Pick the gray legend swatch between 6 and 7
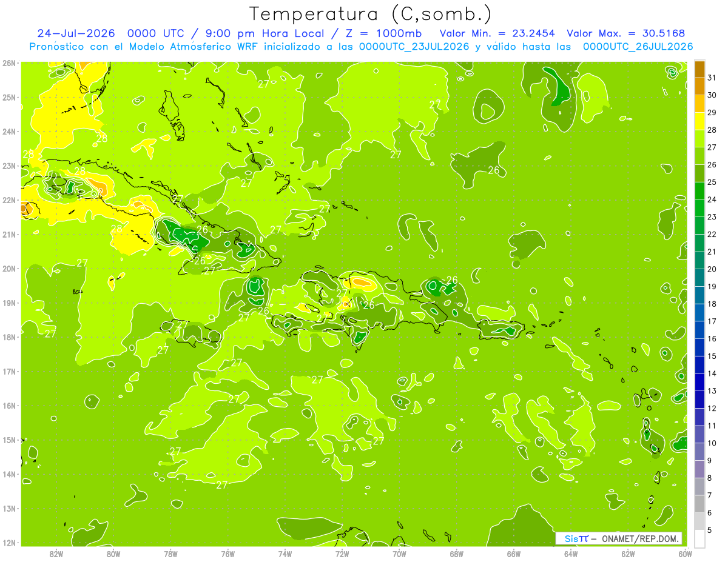728x562 pixels. 699,503
